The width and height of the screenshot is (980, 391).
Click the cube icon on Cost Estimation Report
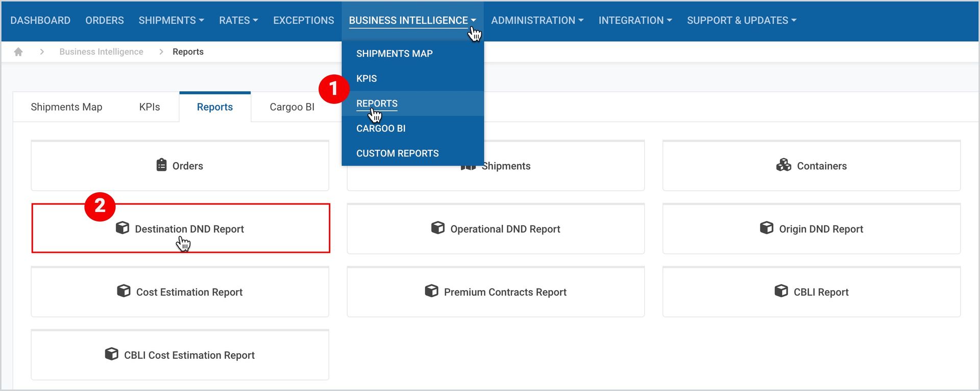(x=124, y=291)
